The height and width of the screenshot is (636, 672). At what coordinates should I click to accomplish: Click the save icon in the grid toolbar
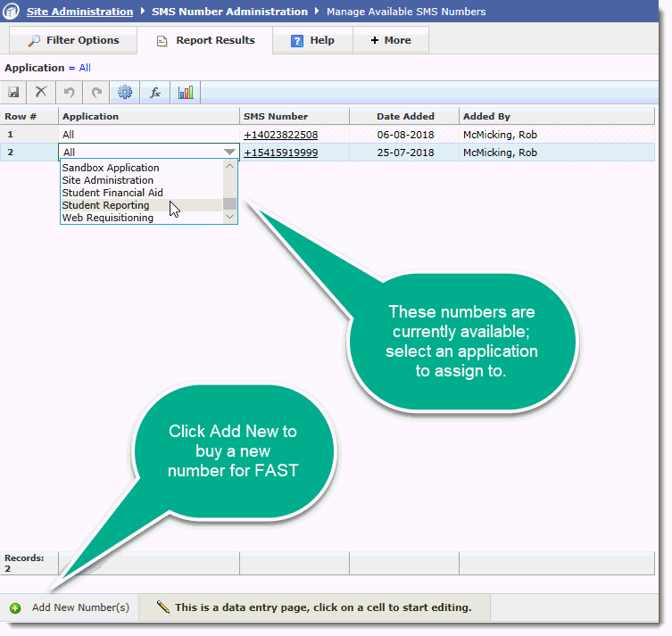click(x=14, y=92)
